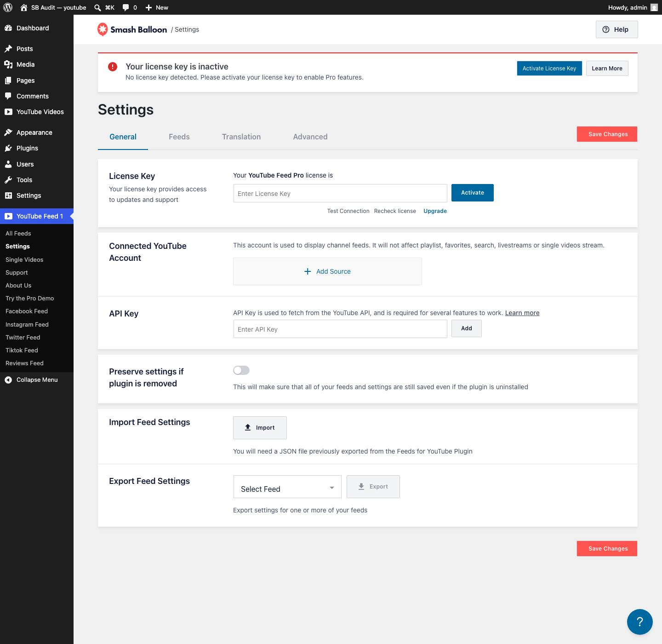Viewport: 662px width, 644px height.
Task: Click SB Audit — youtube site name
Action: [x=59, y=7]
